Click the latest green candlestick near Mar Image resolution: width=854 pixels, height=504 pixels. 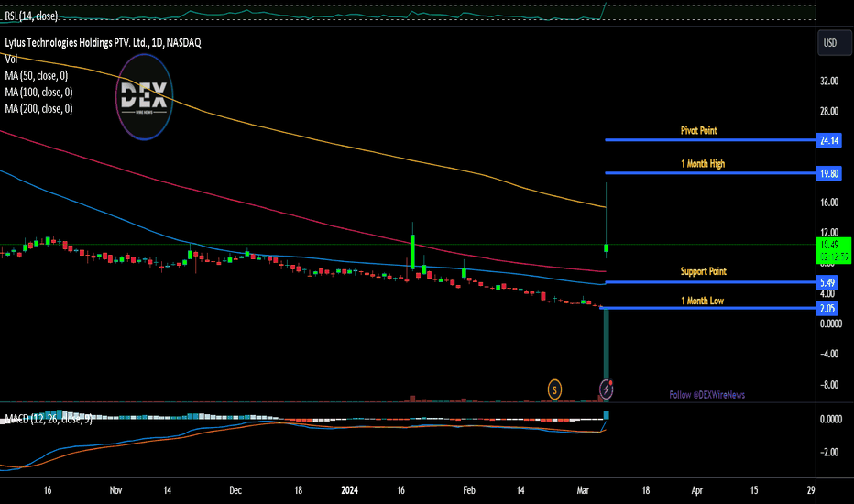[x=607, y=248]
